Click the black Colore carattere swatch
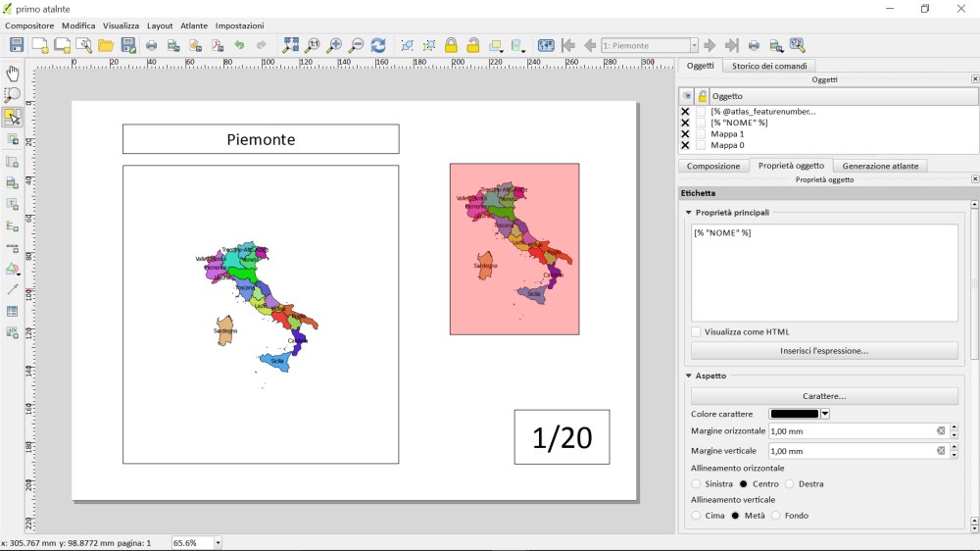The height and width of the screenshot is (551, 980). tap(794, 414)
